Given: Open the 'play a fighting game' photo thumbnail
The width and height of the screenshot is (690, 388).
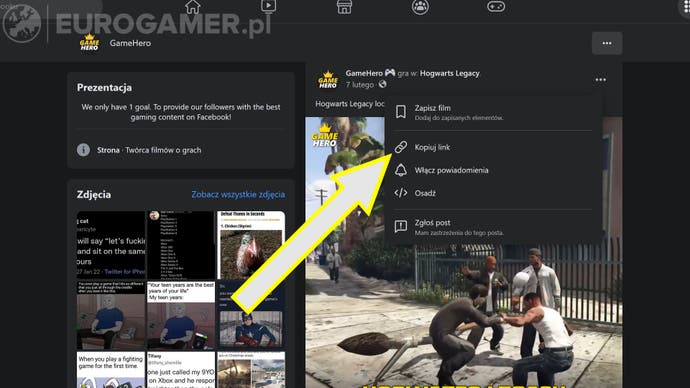Looking at the screenshot, I should (x=111, y=370).
